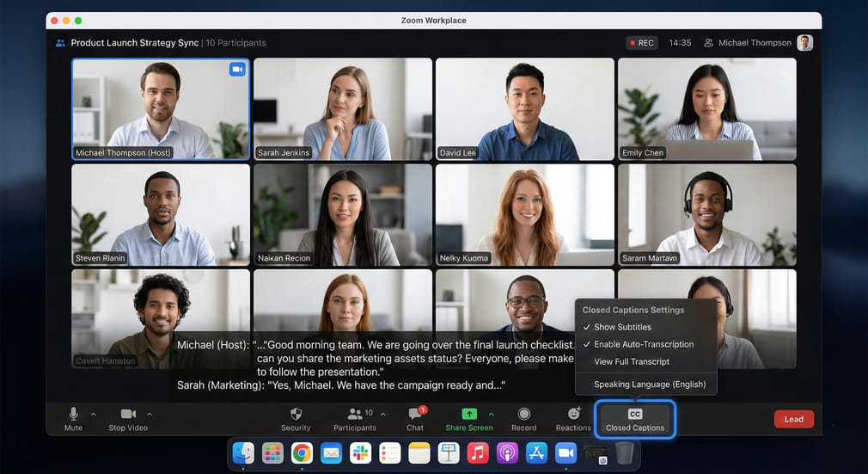The width and height of the screenshot is (868, 474).
Task: Open Launchpad from the dock
Action: [272, 453]
